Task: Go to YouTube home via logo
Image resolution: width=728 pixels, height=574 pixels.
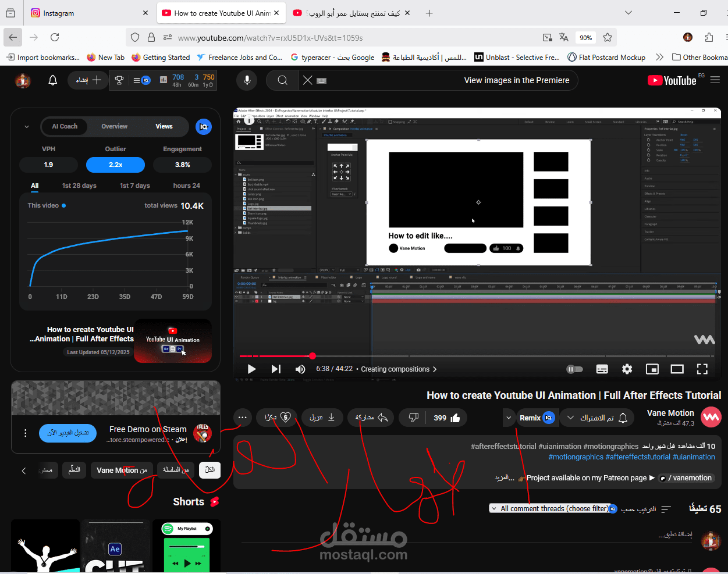Action: (x=672, y=80)
